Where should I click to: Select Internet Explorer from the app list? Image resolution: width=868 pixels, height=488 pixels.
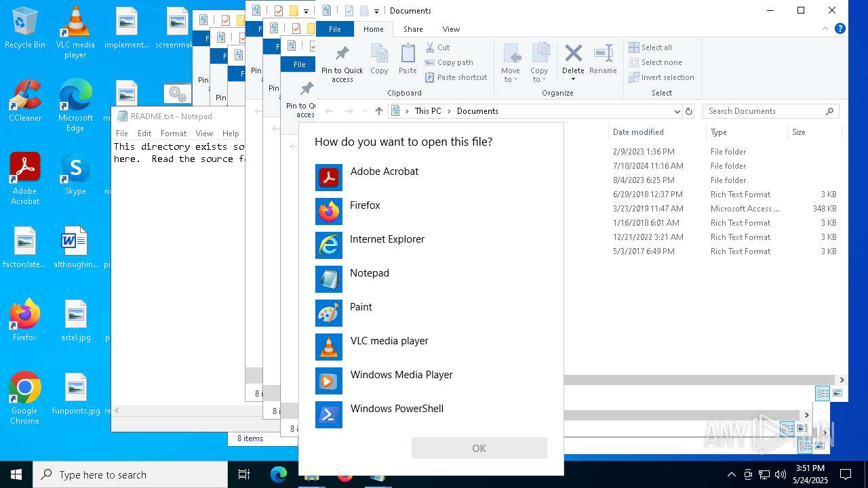point(431,245)
